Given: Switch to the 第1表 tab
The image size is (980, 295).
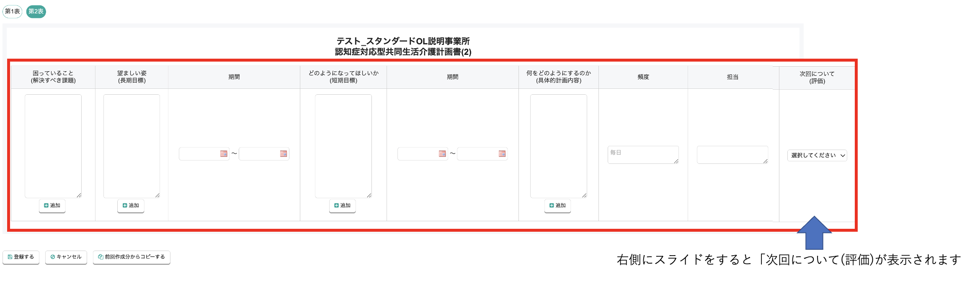Looking at the screenshot, I should click(x=12, y=11).
